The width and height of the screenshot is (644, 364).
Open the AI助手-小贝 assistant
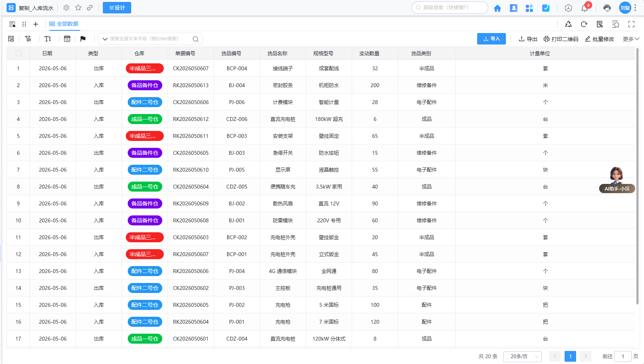617,180
